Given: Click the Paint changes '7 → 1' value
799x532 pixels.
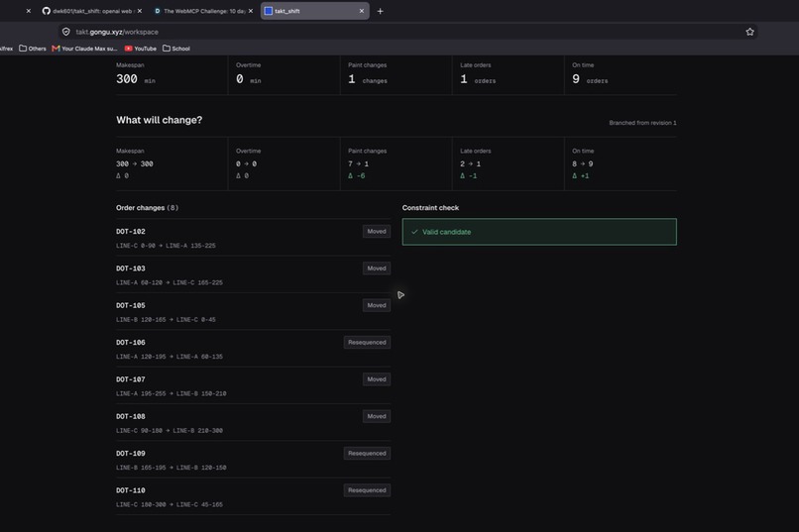Looking at the screenshot, I should [358, 163].
